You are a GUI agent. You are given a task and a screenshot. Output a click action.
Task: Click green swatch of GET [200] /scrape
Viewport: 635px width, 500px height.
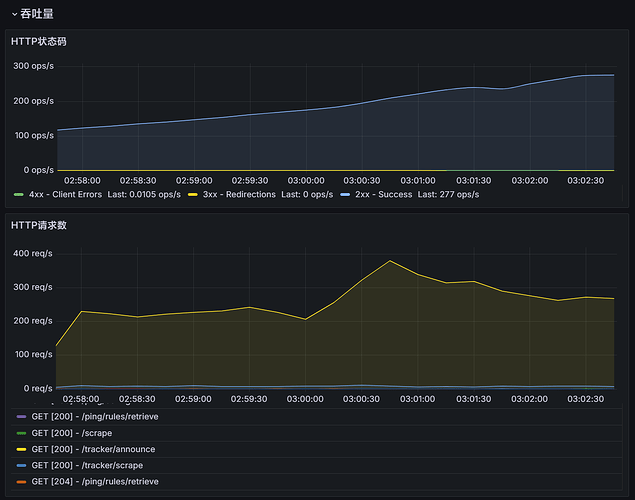pos(21,433)
